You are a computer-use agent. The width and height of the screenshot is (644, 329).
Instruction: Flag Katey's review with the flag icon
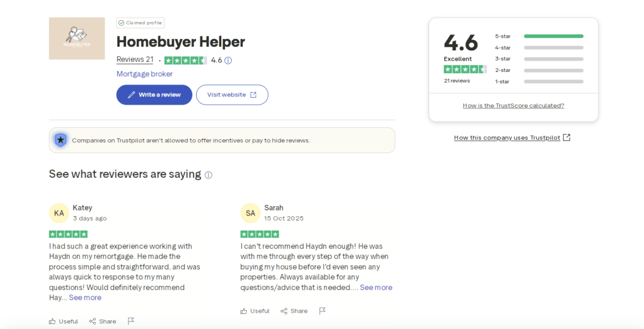point(131,321)
